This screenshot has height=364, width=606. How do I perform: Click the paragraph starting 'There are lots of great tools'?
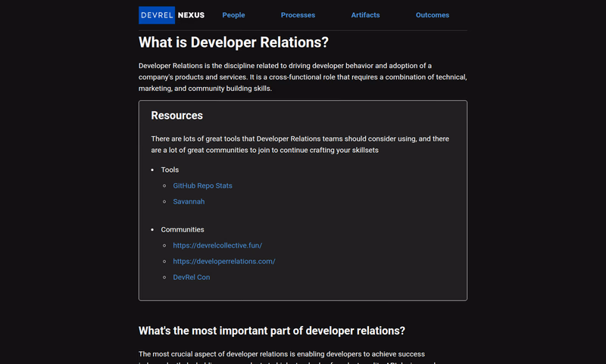(x=300, y=145)
